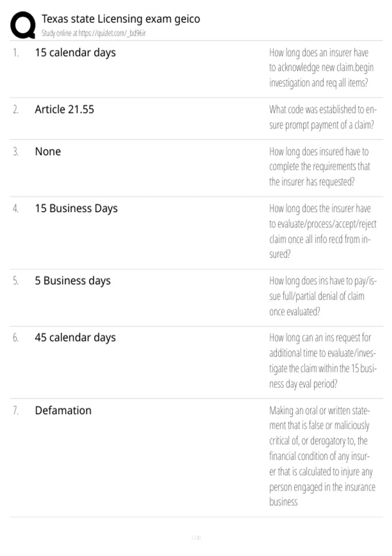The height and width of the screenshot is (556, 392).
Task: Select the term '5 Business days'
Action: point(73,281)
